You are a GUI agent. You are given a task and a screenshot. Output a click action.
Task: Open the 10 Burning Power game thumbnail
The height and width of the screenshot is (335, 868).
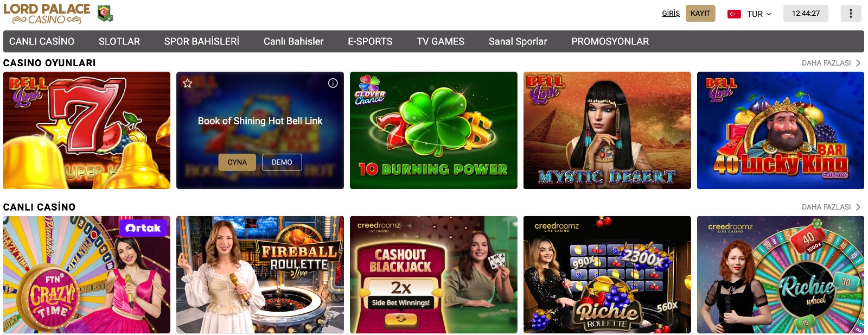[433, 130]
